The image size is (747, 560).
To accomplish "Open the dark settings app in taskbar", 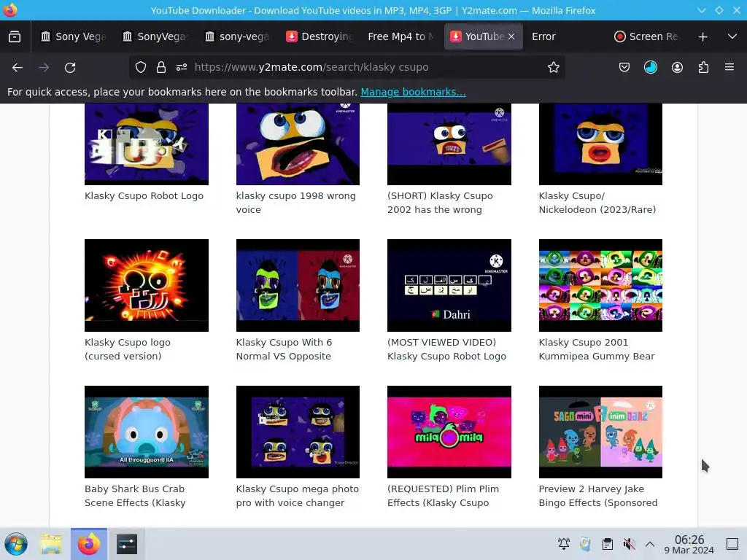I will [127, 544].
